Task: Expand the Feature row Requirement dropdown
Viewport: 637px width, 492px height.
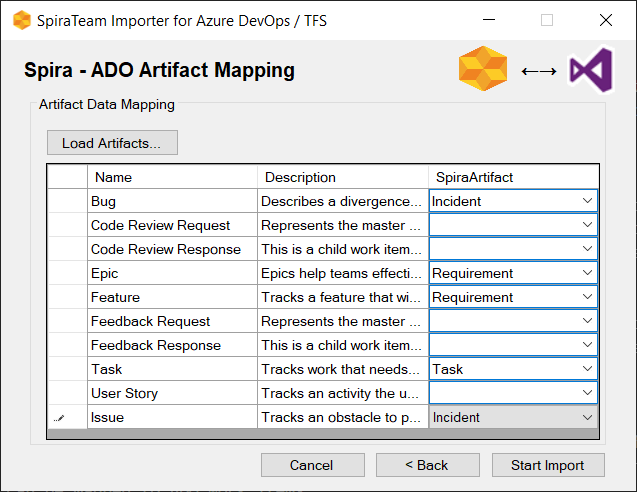Action: tap(586, 297)
